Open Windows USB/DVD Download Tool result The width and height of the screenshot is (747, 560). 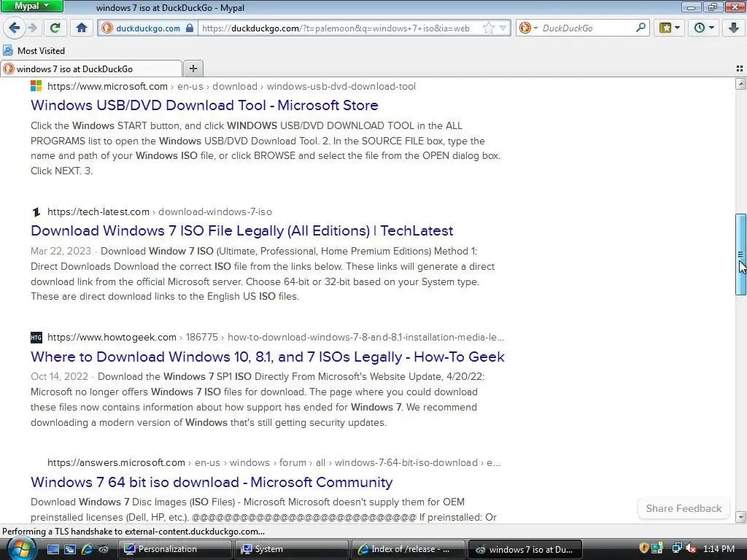tap(204, 105)
